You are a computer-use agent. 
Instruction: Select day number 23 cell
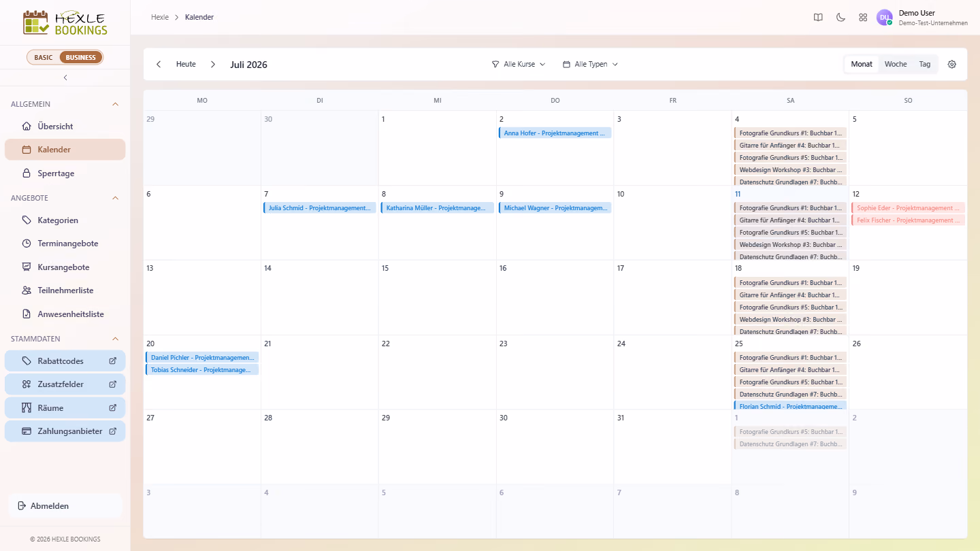pyautogui.click(x=555, y=372)
